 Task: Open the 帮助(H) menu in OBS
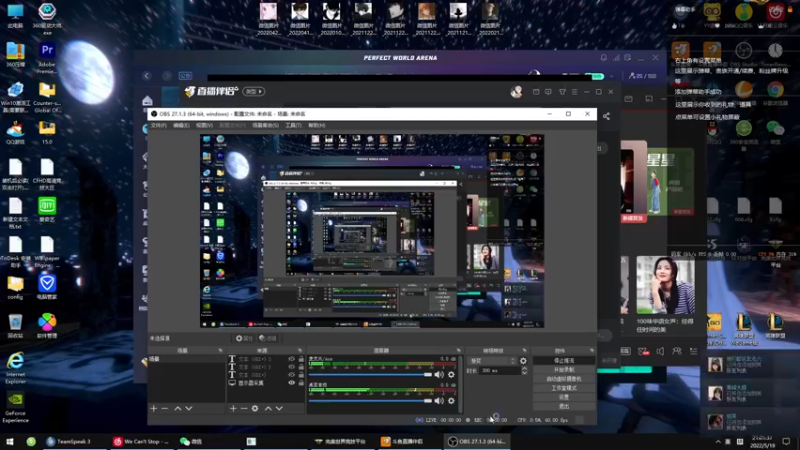[316, 126]
